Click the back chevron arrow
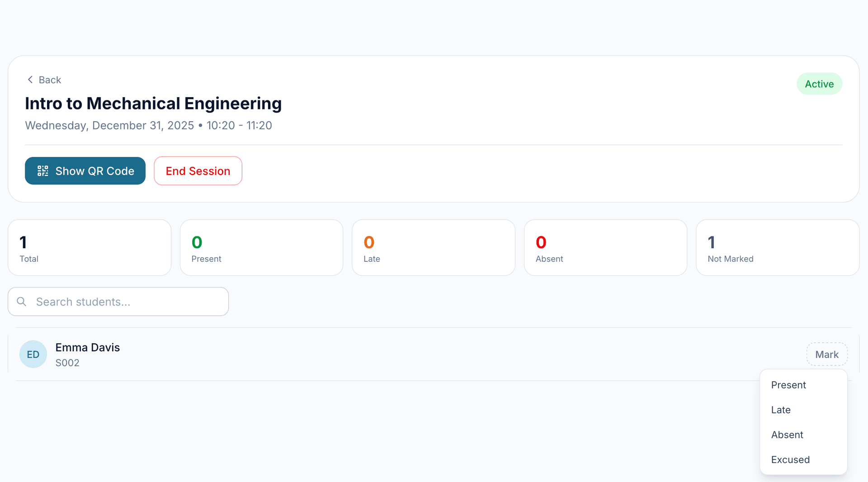Screen dimensions: 868x482 click(30, 79)
